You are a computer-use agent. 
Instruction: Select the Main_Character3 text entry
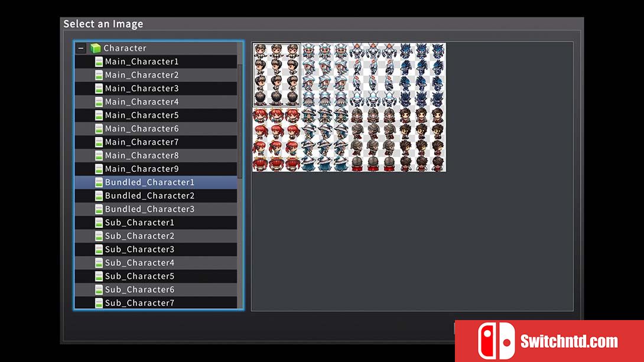(x=142, y=89)
